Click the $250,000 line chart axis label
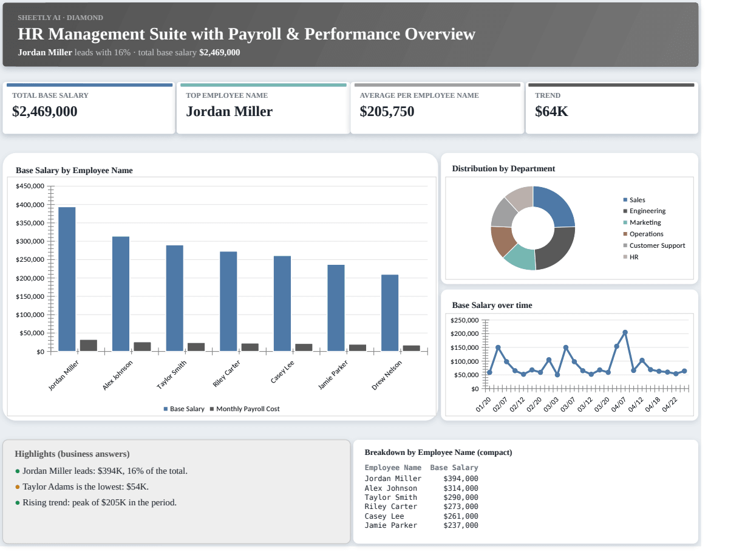745x560 pixels. click(464, 320)
